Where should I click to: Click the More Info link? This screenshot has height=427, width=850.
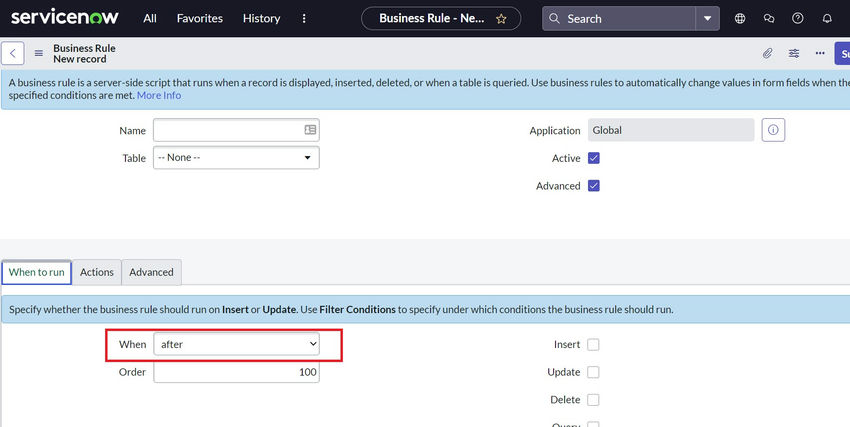tap(159, 95)
